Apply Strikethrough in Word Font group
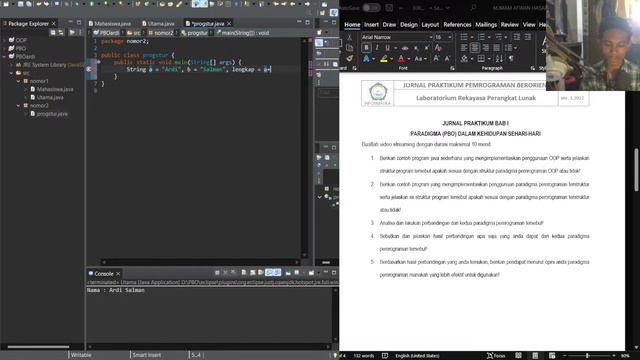Screen dimensions: 640x360 405,48
